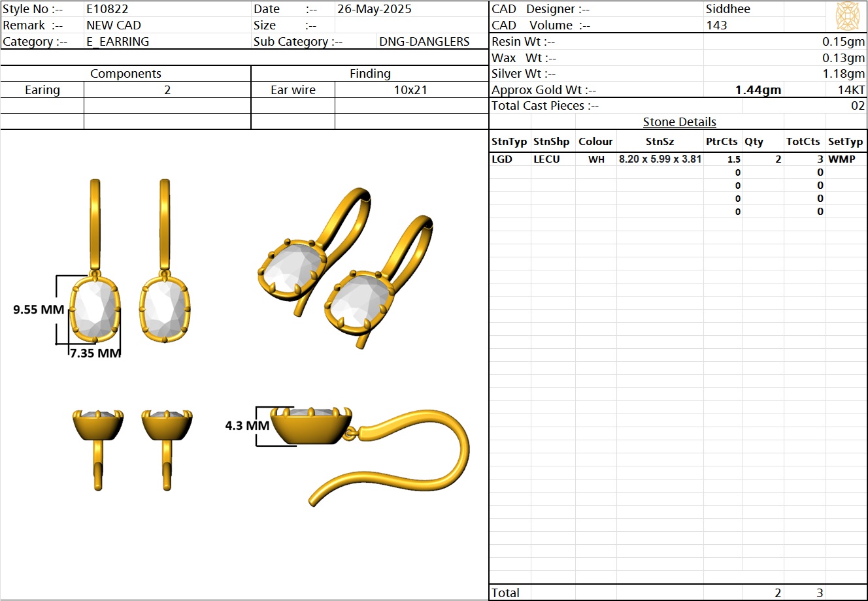Click the 9.55 MM height dimension label
The image size is (868, 601).
(x=39, y=310)
